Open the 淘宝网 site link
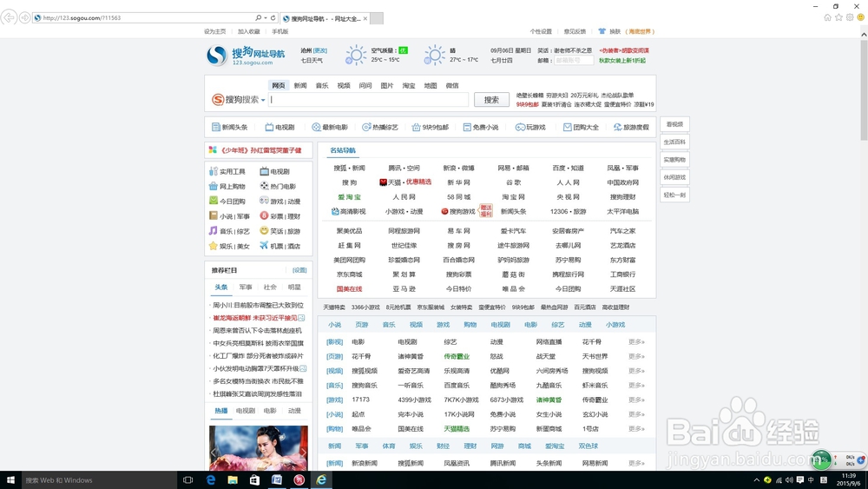 click(513, 196)
